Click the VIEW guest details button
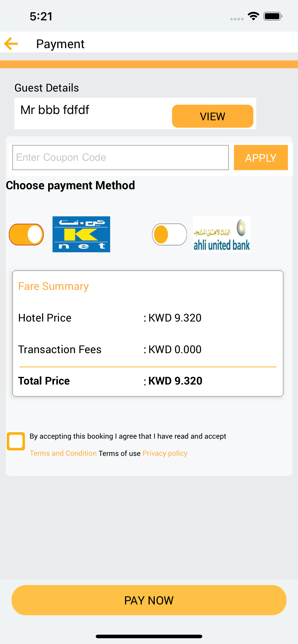The width and height of the screenshot is (298, 644). pyautogui.click(x=213, y=116)
